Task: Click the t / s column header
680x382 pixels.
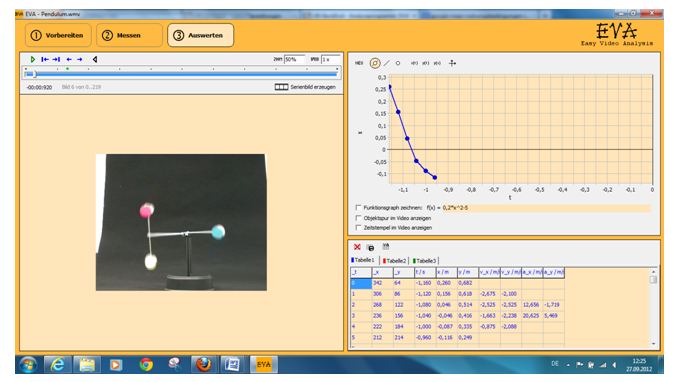Action: (x=425, y=272)
